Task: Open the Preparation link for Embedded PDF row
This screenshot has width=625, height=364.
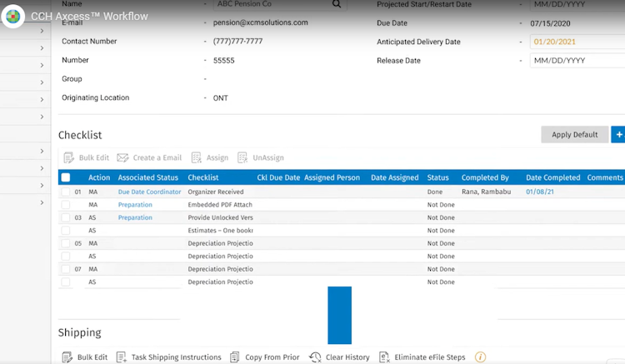Action: point(135,205)
